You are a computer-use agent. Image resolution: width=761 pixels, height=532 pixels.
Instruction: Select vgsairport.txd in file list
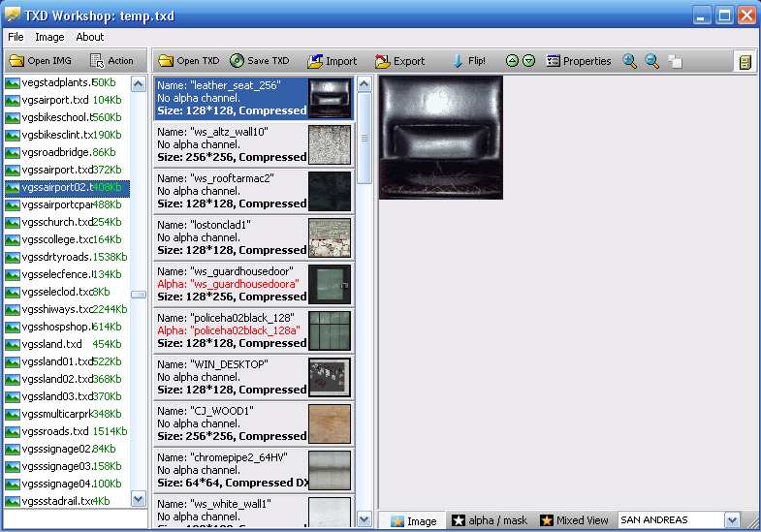[67, 100]
